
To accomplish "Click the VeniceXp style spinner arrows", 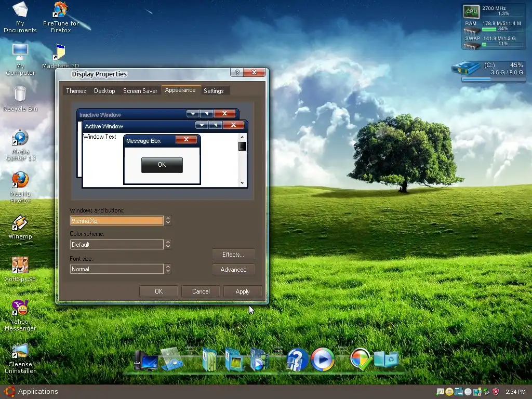I will click(x=168, y=220).
